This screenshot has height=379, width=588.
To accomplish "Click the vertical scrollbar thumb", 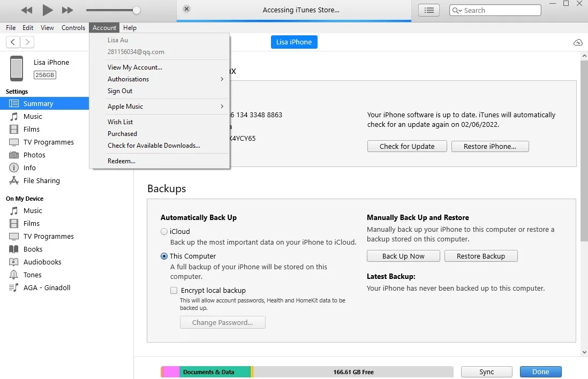I will [x=584, y=151].
